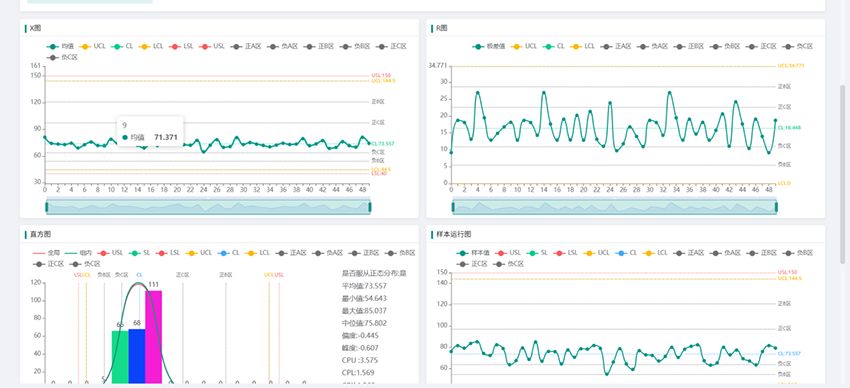Toggle LCL in the 直方图 legend
Image resolution: width=850 pixels, height=388 pixels.
pos(258,253)
